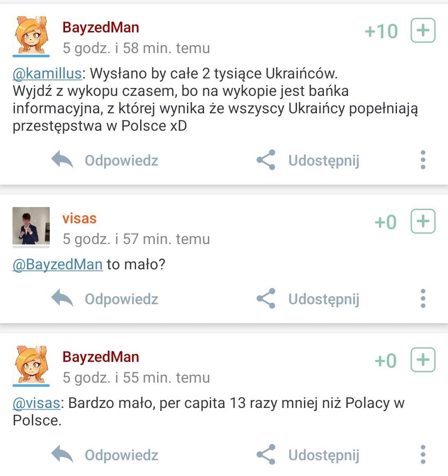Viewport: 448px width, 476px height.
Task: Open visas user avatar thumbnail
Action: click(31, 226)
